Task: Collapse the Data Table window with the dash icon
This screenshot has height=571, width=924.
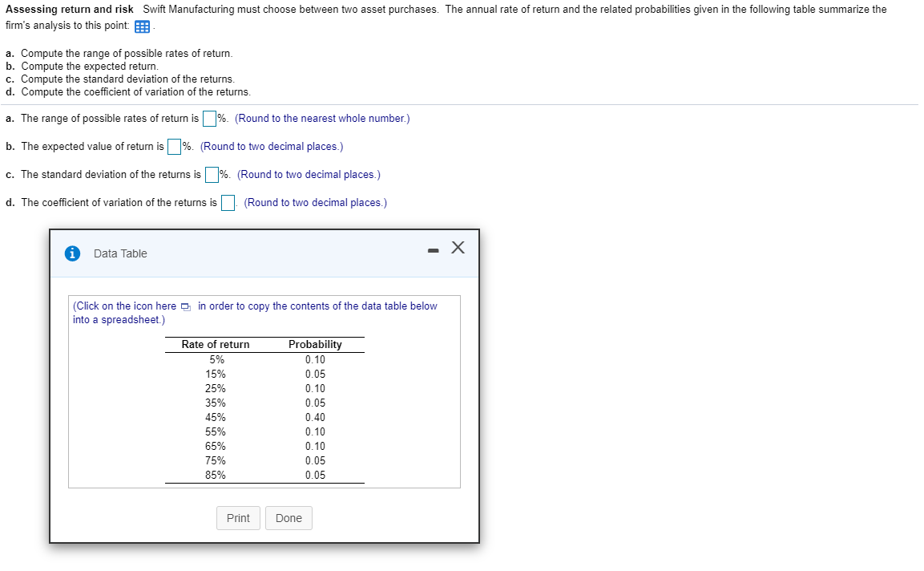Action: tap(433, 249)
